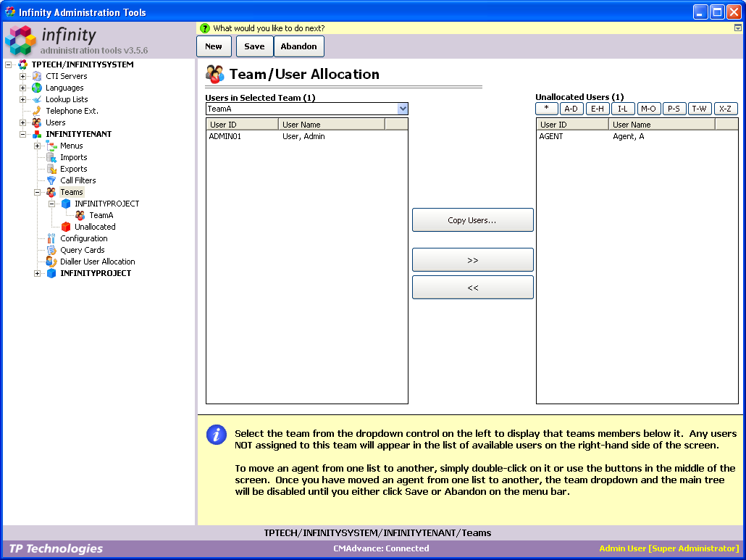The image size is (746, 560).
Task: Sort unallocated list by User ID column
Action: [572, 125]
